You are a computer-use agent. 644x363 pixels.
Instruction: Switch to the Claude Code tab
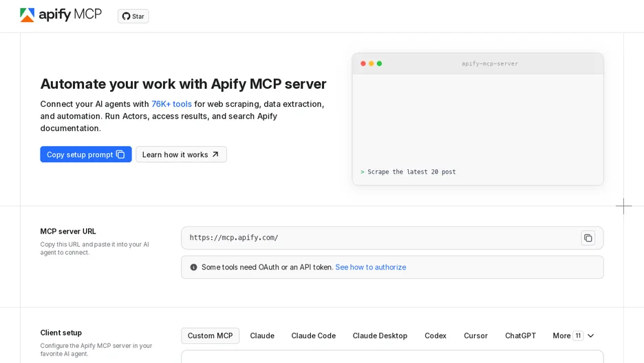point(313,336)
